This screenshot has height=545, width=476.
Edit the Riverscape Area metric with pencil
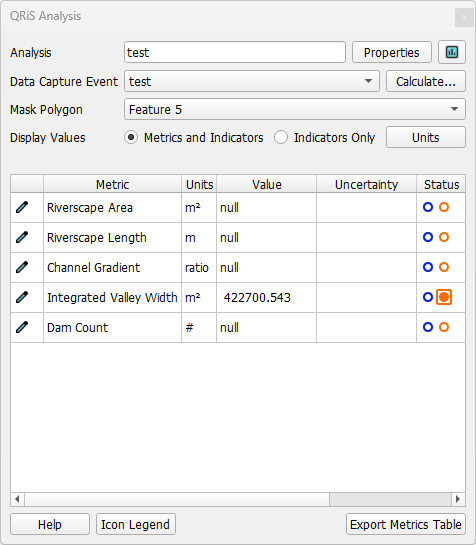point(22,208)
